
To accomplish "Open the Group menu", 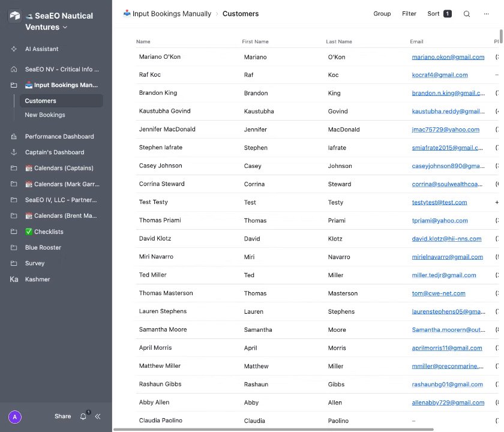I will pyautogui.click(x=382, y=14).
